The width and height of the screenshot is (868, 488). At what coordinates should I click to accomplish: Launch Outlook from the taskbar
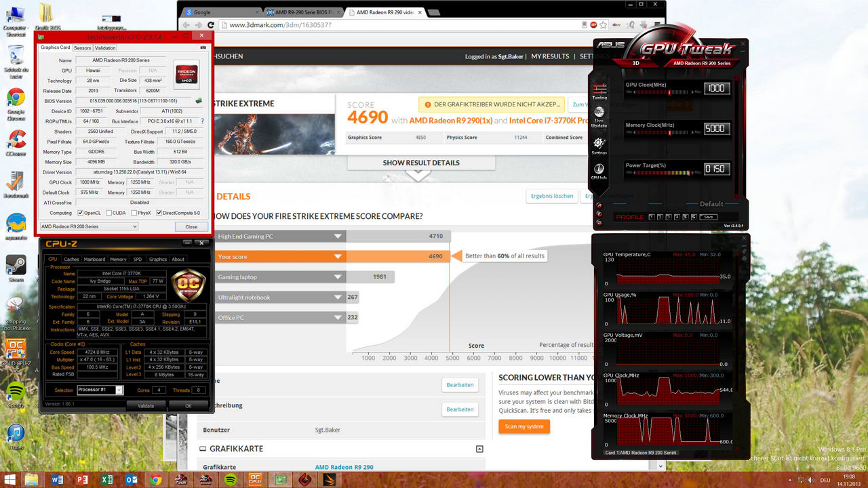tap(132, 480)
